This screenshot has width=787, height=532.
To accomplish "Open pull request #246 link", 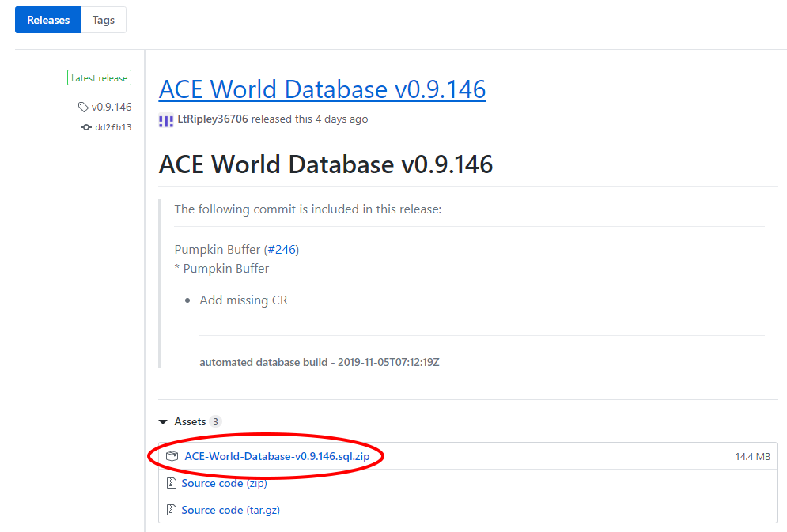I will click(282, 249).
